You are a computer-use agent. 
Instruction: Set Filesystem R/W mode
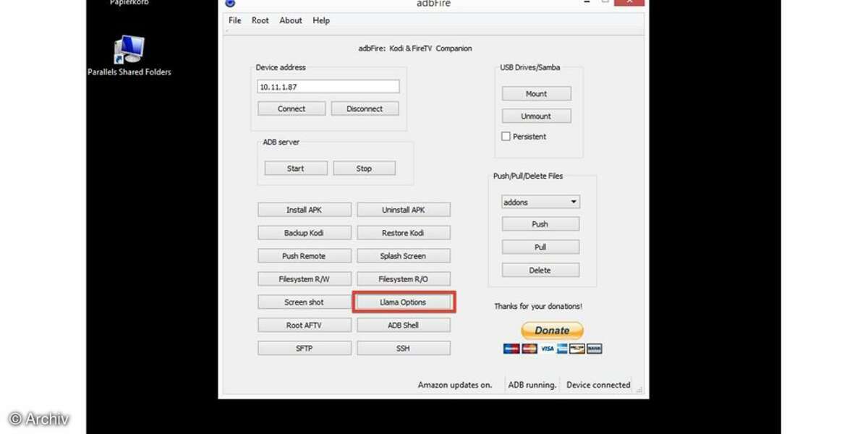click(305, 278)
